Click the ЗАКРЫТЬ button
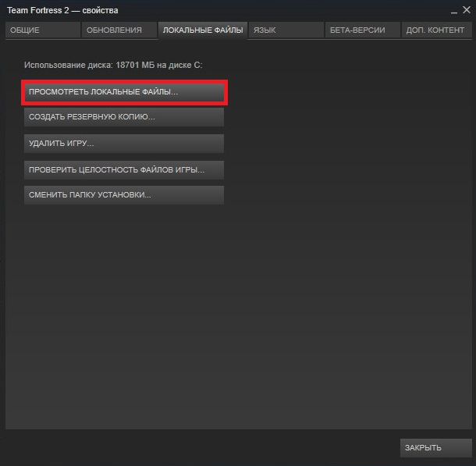Viewport: 476px width, 466px height. [x=436, y=448]
